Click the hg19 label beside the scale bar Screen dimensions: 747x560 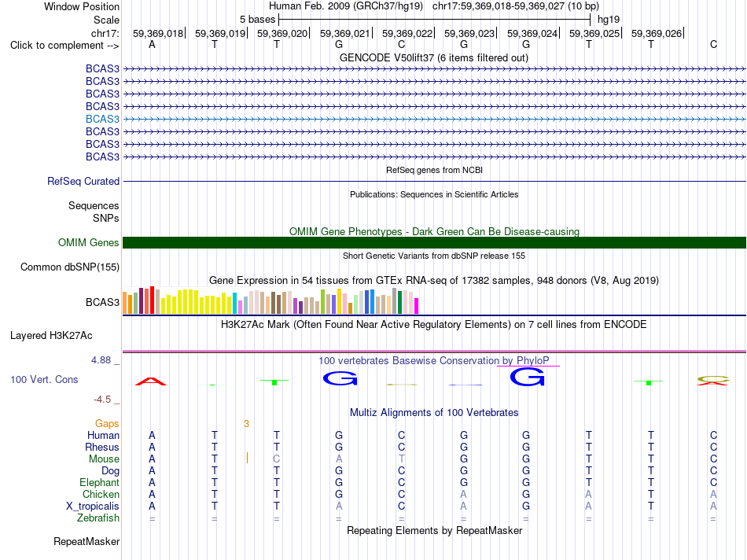609,20
